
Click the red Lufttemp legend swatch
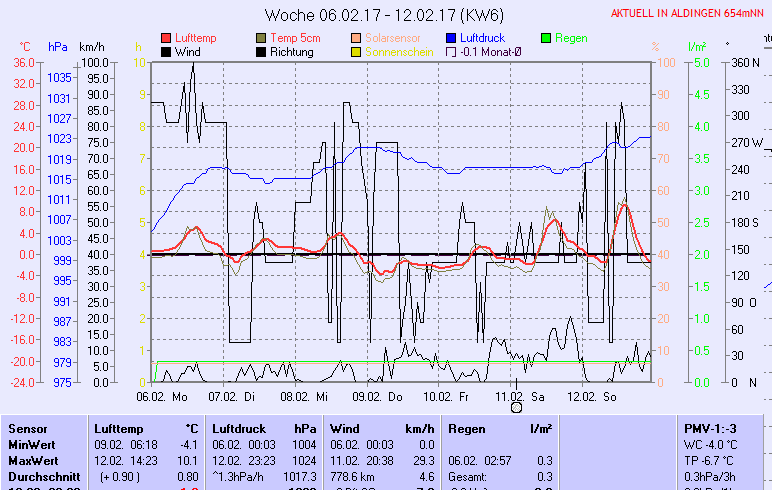pos(166,38)
